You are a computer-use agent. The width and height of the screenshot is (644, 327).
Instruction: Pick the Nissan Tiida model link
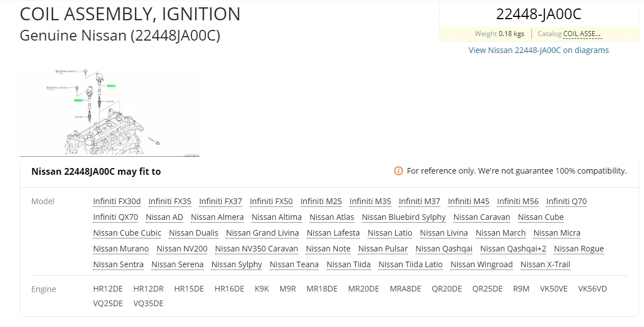pos(348,265)
